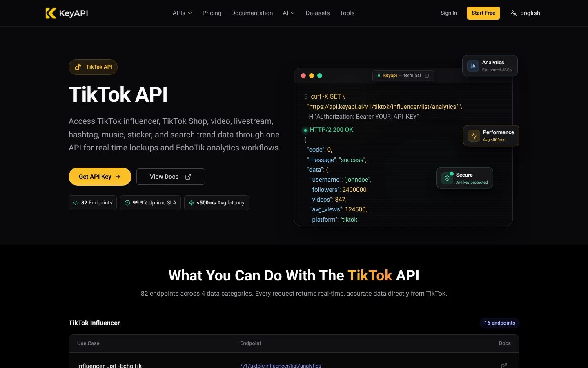Click the HTTP/2 200 OK status line
This screenshot has height=368, width=588.
(x=332, y=130)
